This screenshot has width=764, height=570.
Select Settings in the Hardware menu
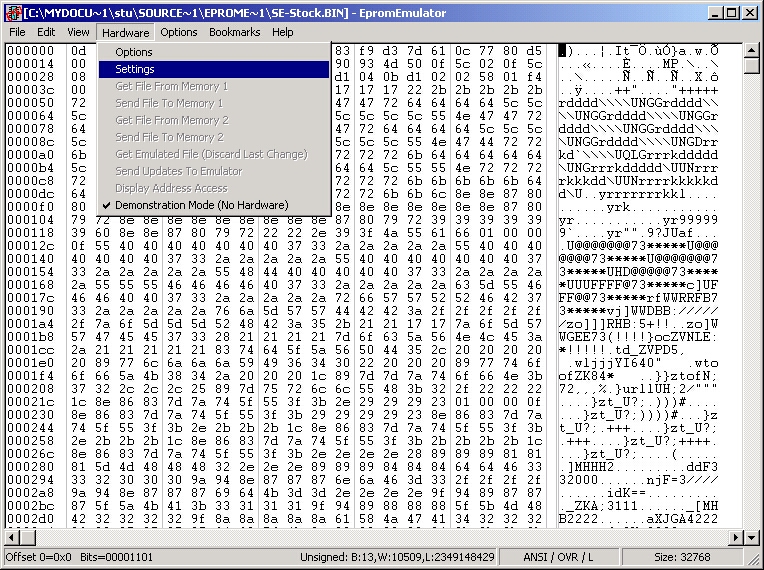[214, 69]
